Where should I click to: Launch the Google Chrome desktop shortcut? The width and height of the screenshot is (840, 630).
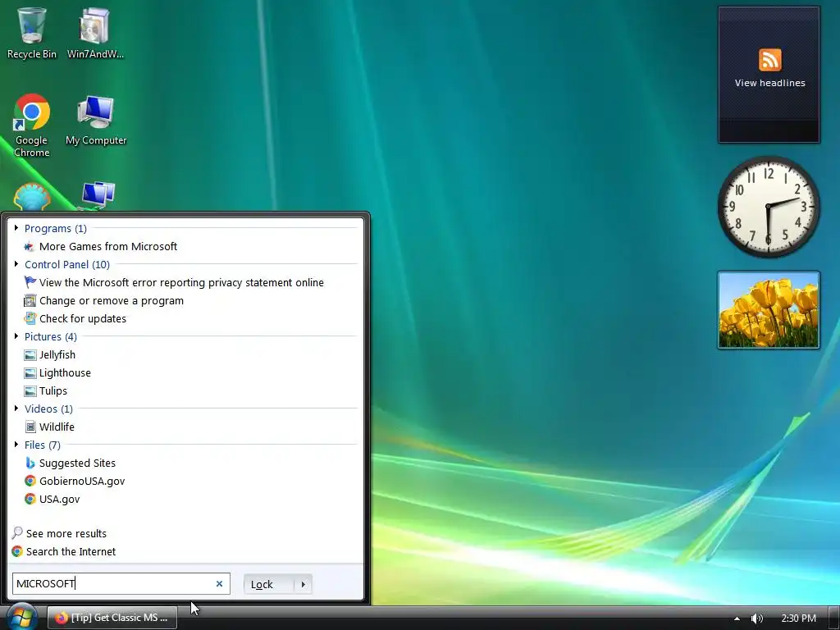[32, 126]
